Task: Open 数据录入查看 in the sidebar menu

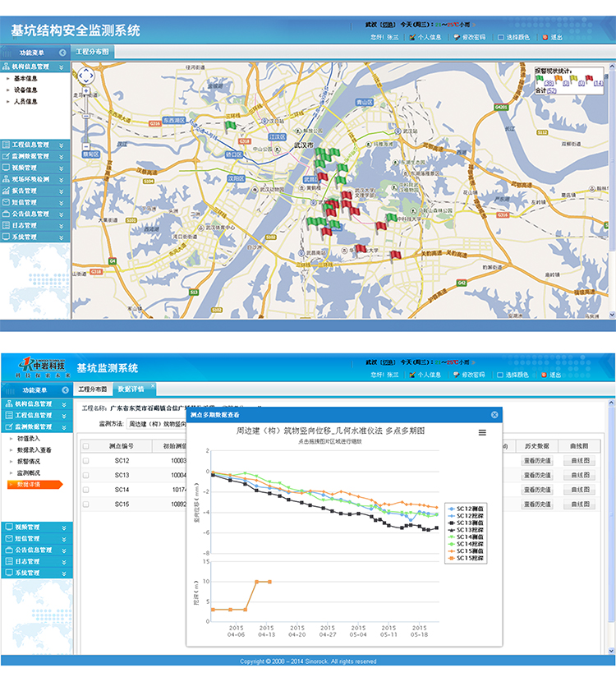Action: pyautogui.click(x=34, y=450)
